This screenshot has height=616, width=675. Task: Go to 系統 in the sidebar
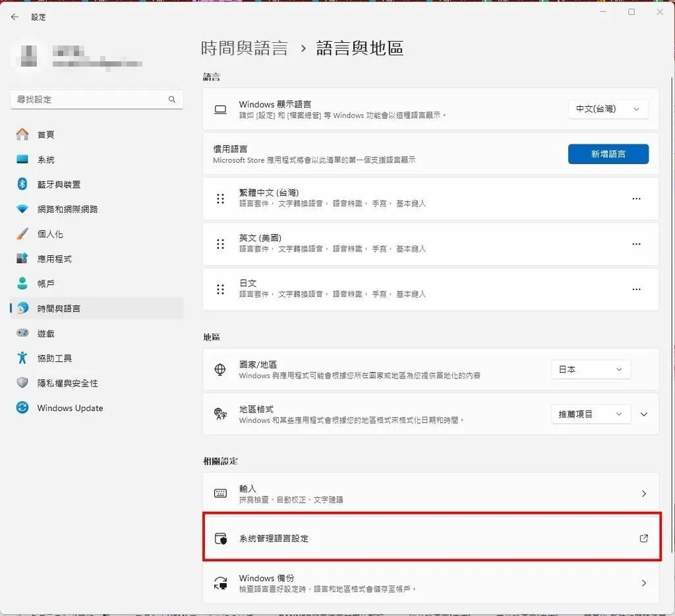tap(97, 160)
